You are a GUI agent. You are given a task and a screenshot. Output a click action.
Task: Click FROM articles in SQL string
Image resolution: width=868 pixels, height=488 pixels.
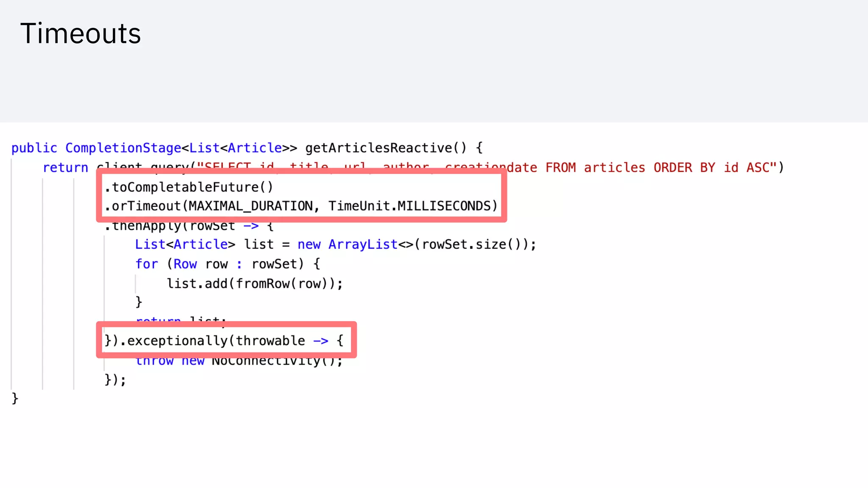pos(595,167)
